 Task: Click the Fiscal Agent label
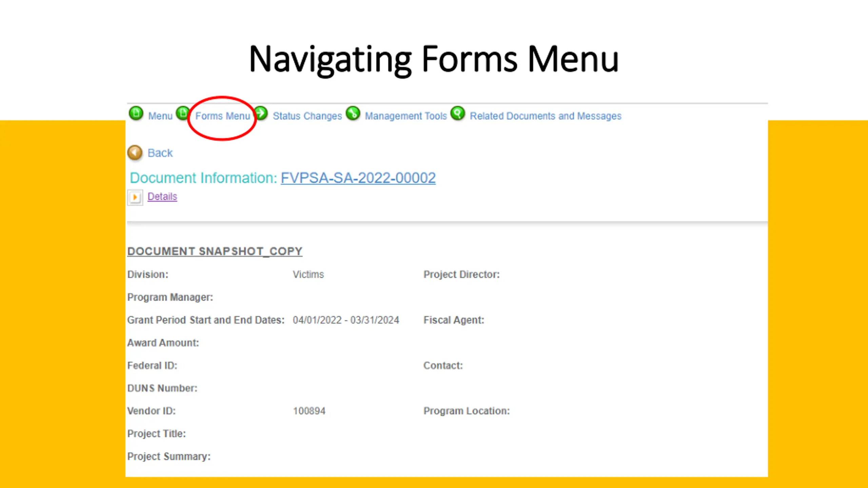[454, 320]
